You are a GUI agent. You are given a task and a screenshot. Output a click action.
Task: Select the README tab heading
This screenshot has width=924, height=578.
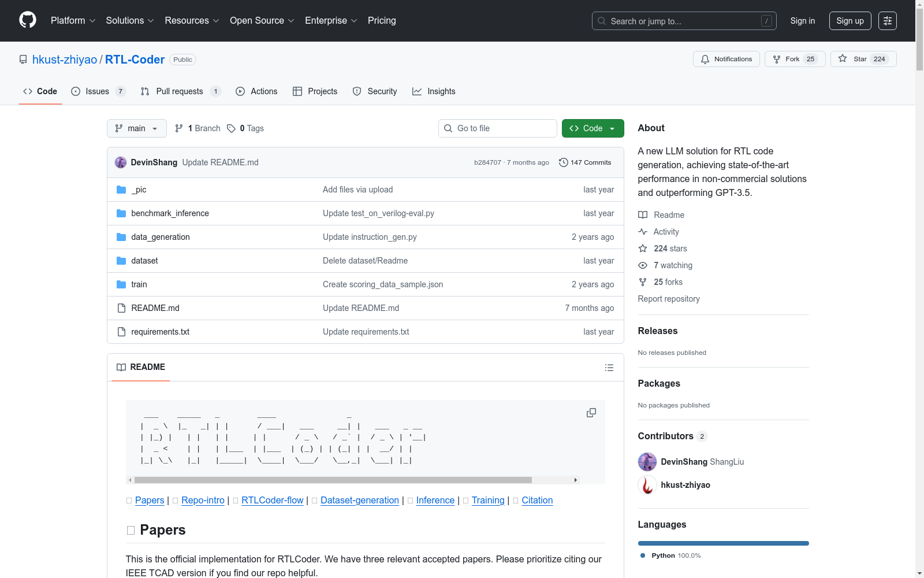(x=141, y=367)
